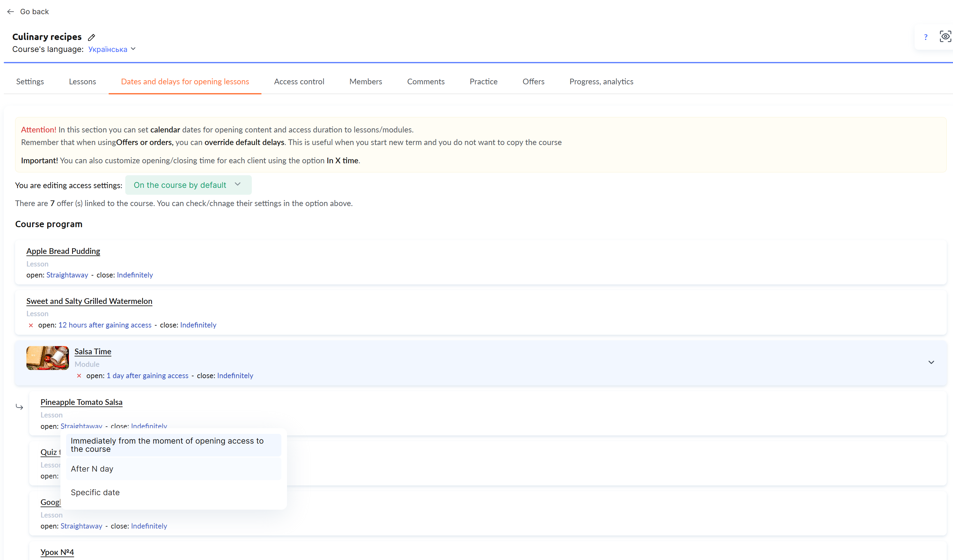
Task: Click the Go back arrow icon
Action: 10,11
